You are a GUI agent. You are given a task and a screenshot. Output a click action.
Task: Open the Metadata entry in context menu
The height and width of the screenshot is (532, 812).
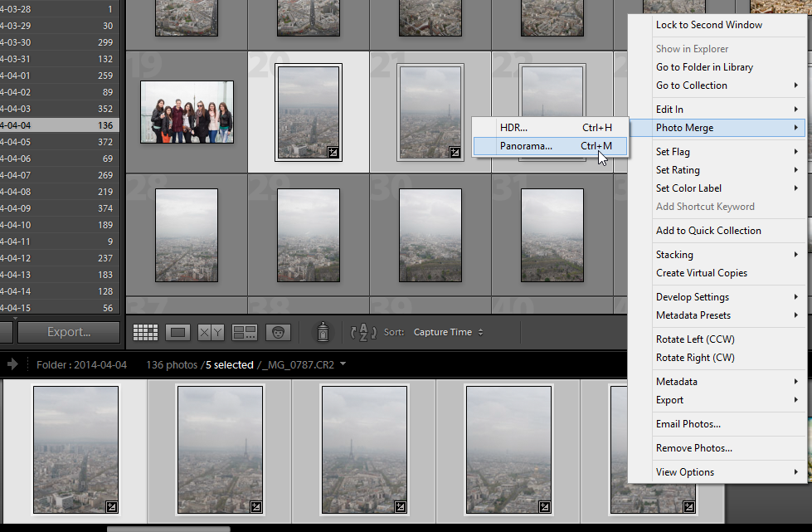(x=717, y=382)
